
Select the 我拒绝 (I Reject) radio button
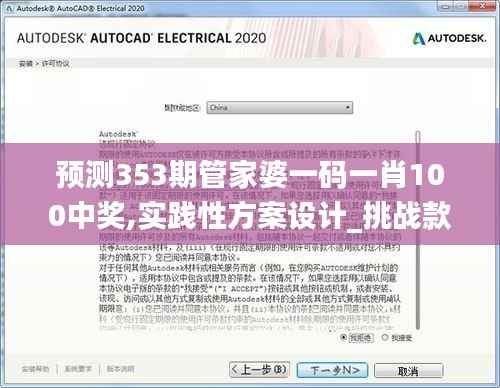[343, 338]
